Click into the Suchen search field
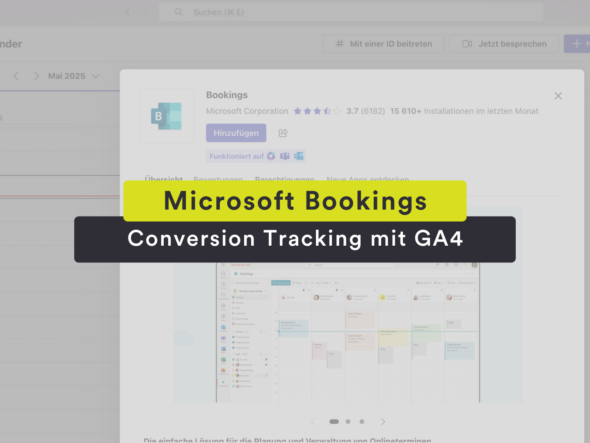 (x=351, y=12)
